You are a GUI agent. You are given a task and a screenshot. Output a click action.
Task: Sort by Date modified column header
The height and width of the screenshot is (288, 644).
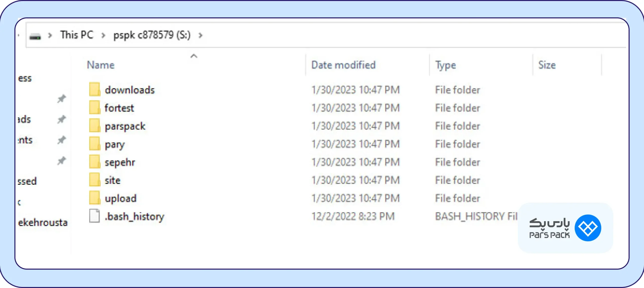click(343, 65)
